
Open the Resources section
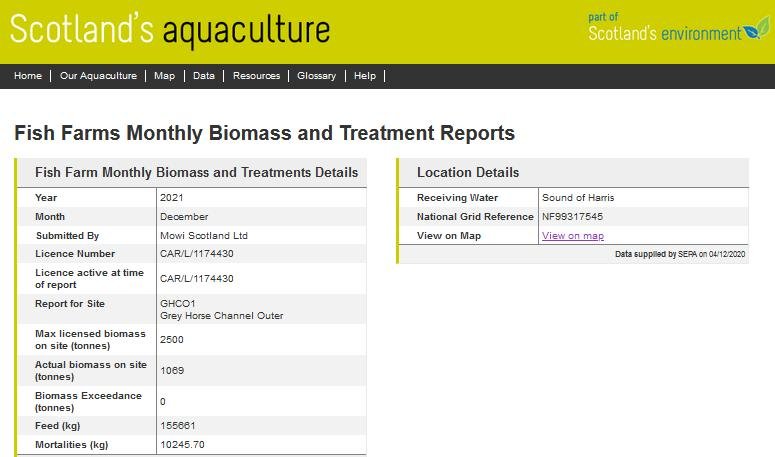(x=256, y=76)
